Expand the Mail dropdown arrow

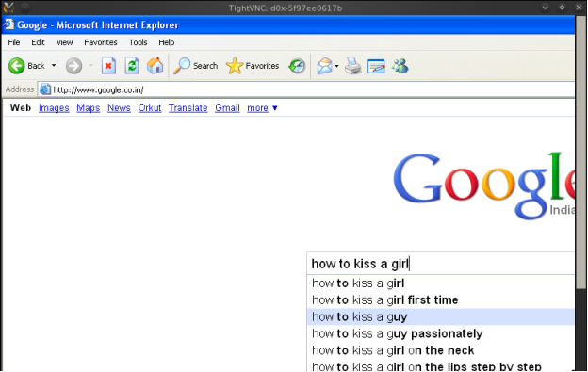[x=336, y=66]
